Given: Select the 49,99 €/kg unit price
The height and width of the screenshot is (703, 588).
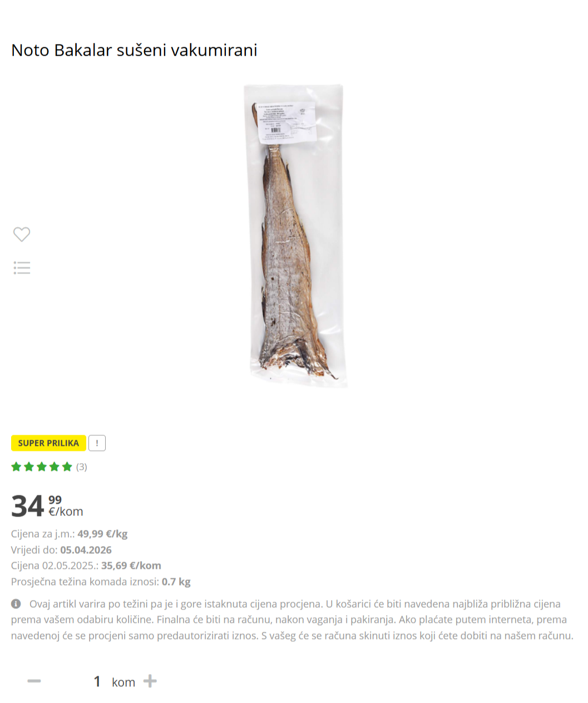Looking at the screenshot, I should click(x=102, y=534).
